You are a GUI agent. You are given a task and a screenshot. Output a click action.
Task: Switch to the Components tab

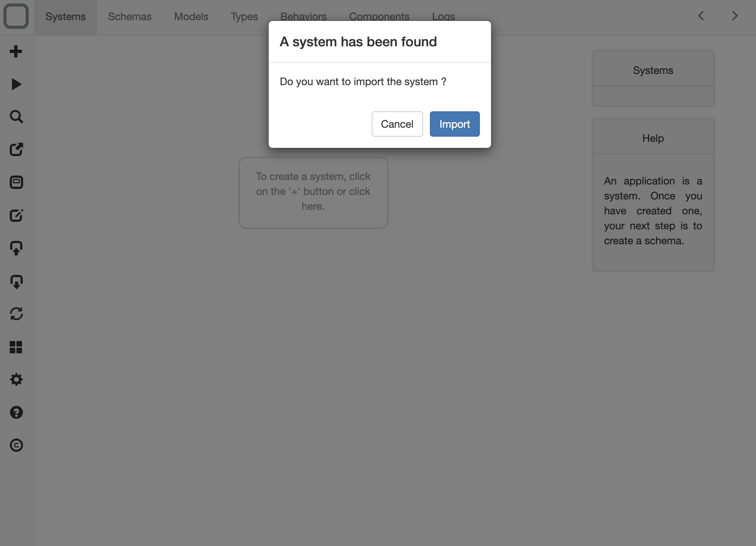click(379, 17)
